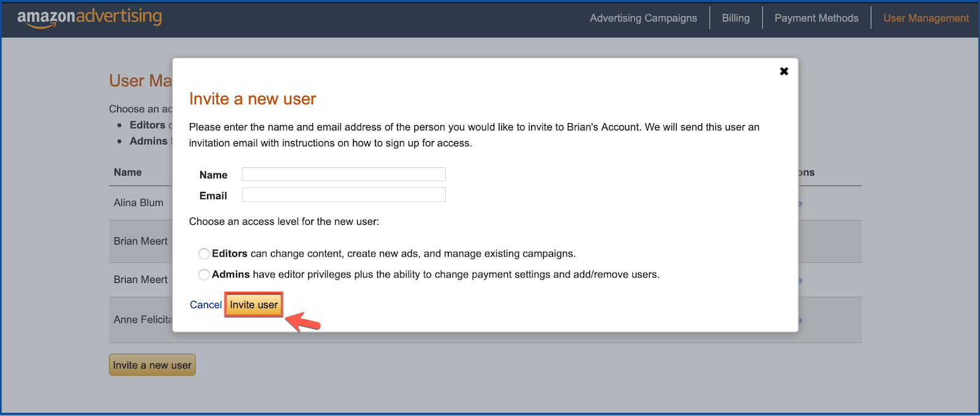Screen dimensions: 980x416
Task: Click the Invite a new user dialog heading
Action: (252, 99)
